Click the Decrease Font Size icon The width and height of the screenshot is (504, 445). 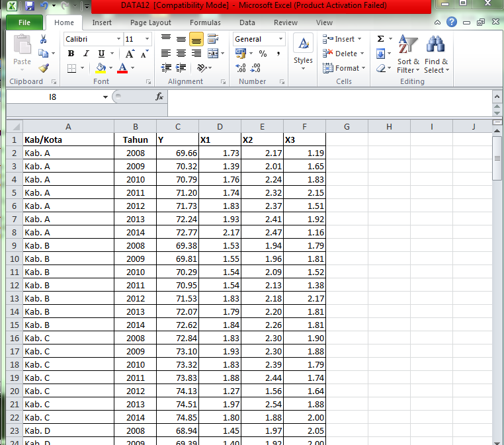(x=144, y=54)
